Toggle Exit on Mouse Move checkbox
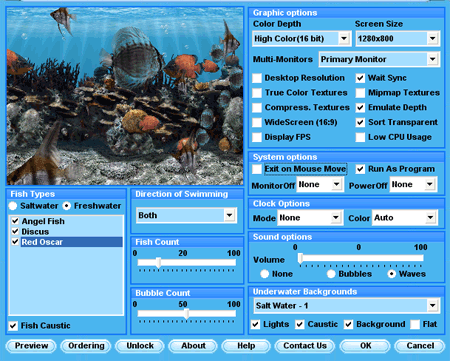 (x=257, y=169)
